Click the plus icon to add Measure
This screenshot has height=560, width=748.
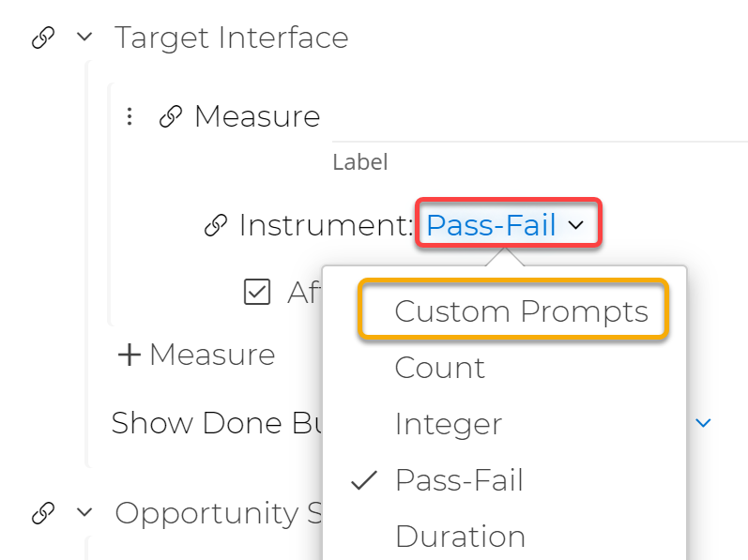coord(129,355)
